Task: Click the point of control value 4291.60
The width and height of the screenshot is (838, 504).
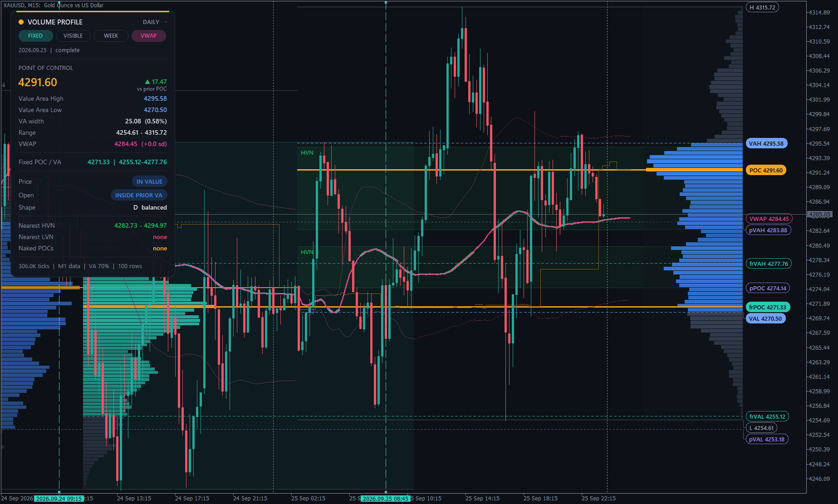Action: tap(38, 83)
